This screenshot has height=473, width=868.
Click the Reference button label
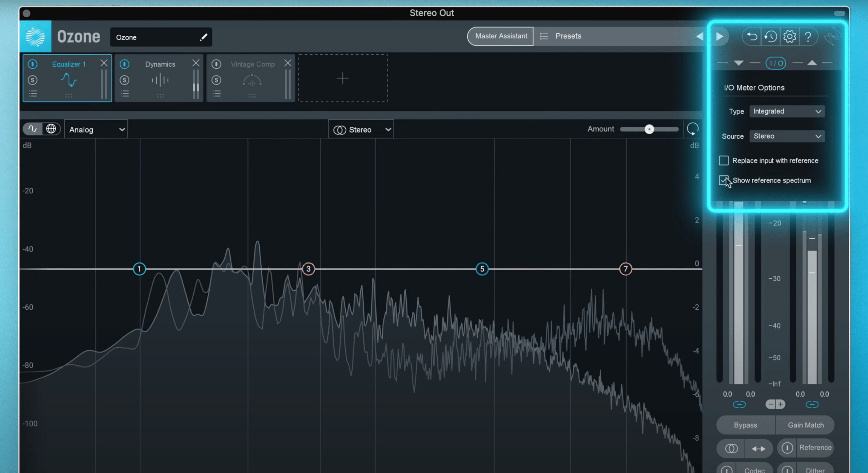coord(815,448)
